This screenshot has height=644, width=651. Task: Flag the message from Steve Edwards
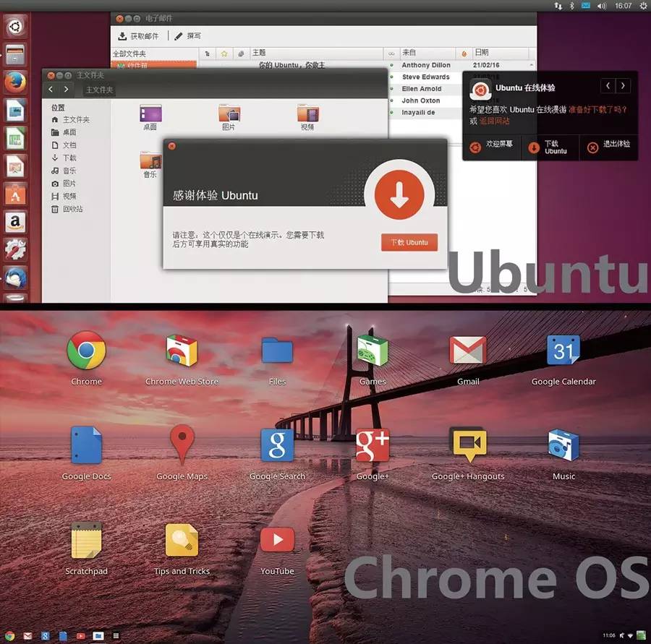[x=463, y=77]
